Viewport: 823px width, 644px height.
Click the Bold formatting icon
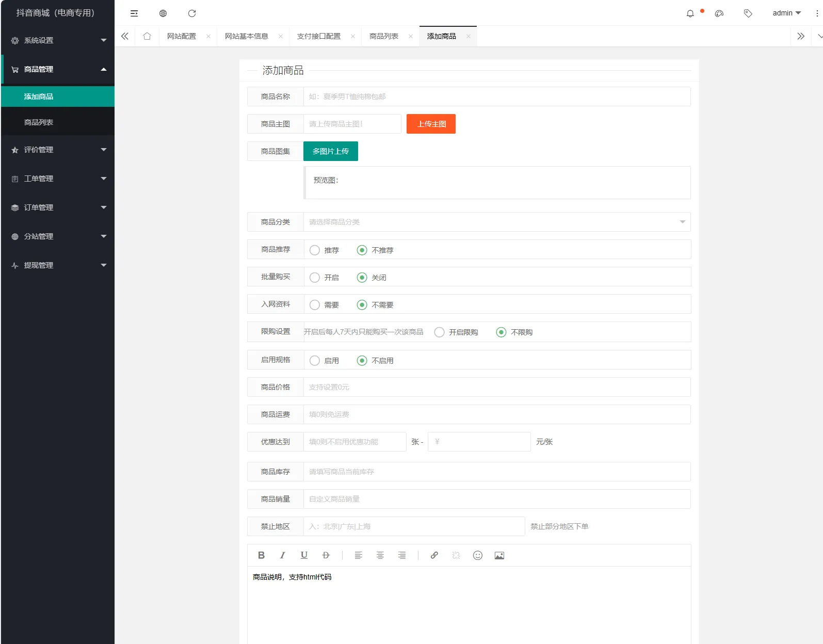[x=261, y=555]
